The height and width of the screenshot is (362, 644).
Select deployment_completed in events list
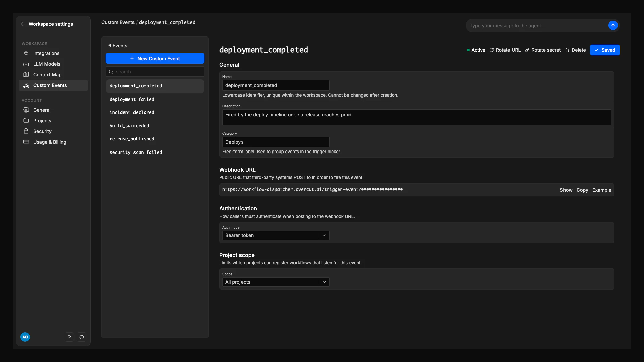point(155,86)
